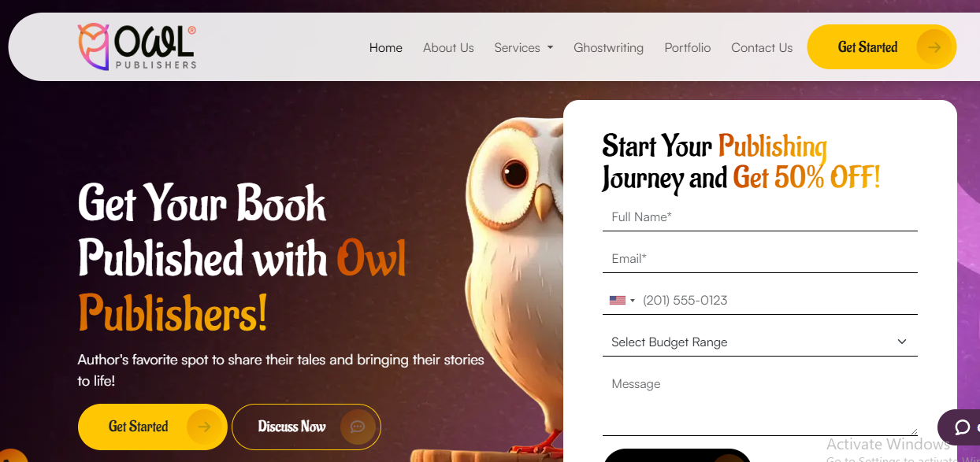
Task: Click the Owl Publishers logo
Action: click(137, 47)
